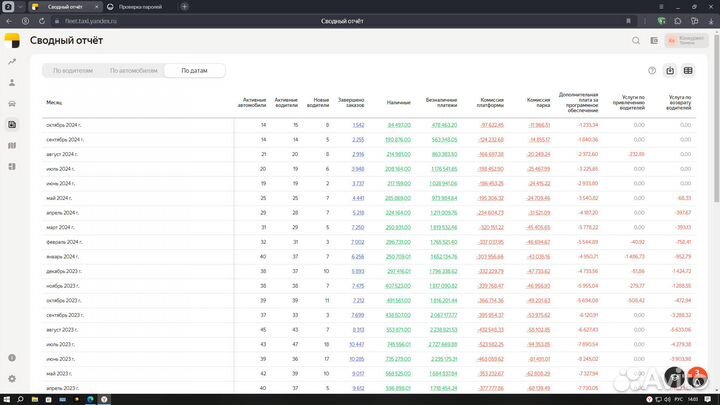The image size is (720, 405).
Task: Open the user account profile menu
Action: pos(686,41)
